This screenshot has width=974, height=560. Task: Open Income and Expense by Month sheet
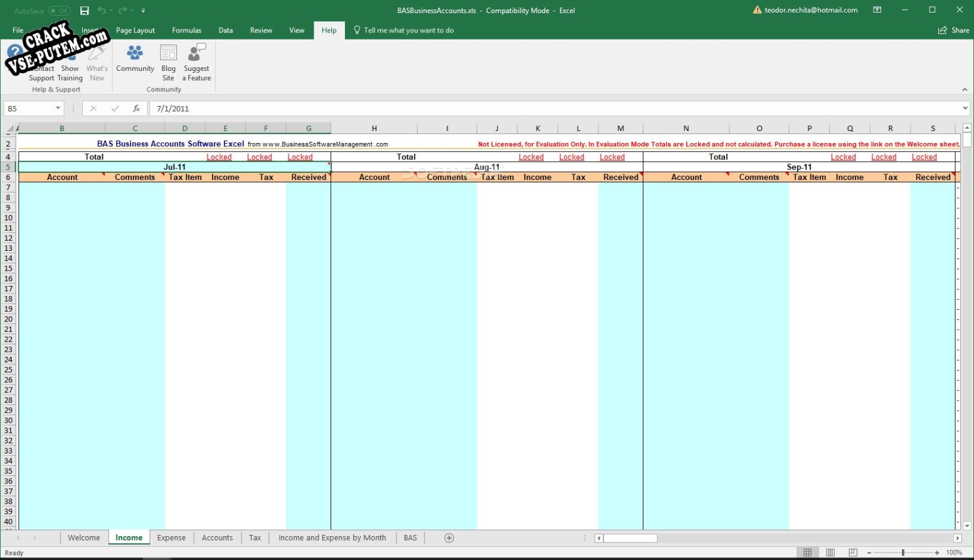332,538
